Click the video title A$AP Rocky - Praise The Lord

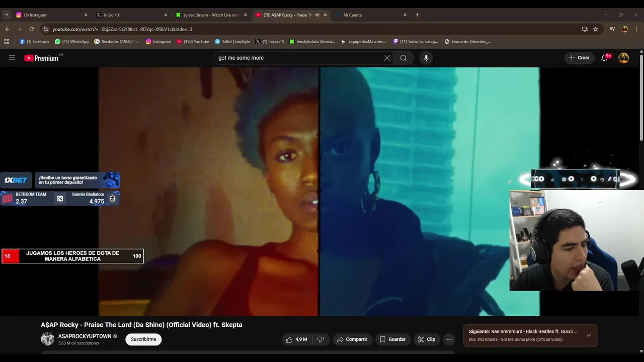(x=141, y=325)
